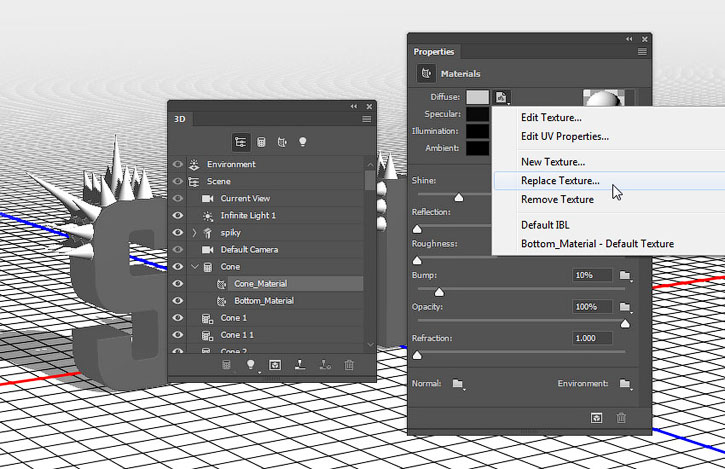The image size is (725, 469).
Task: Hide the Cone 1 1 object
Action: (x=178, y=335)
